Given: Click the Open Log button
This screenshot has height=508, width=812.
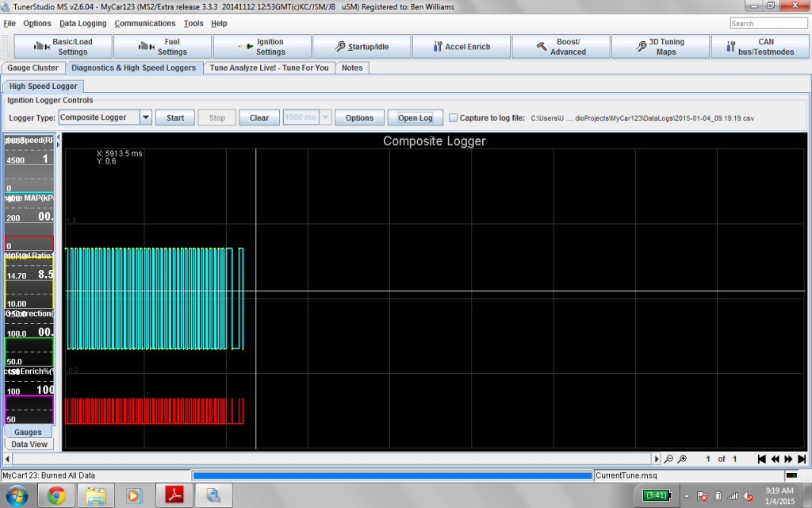Looking at the screenshot, I should coord(415,117).
